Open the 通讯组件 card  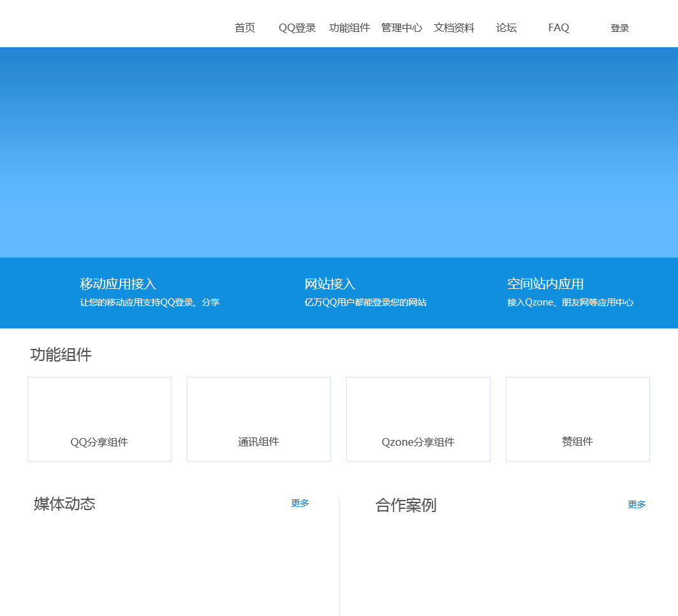pyautogui.click(x=259, y=420)
